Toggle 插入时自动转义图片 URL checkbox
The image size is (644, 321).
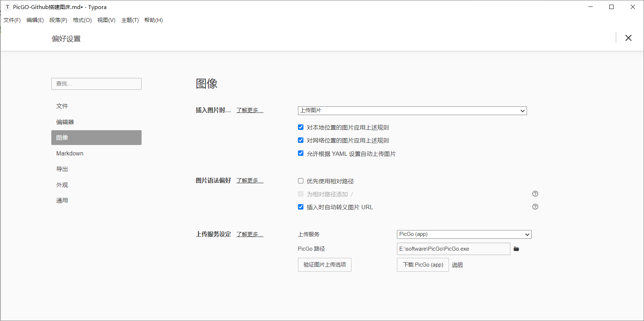click(301, 207)
